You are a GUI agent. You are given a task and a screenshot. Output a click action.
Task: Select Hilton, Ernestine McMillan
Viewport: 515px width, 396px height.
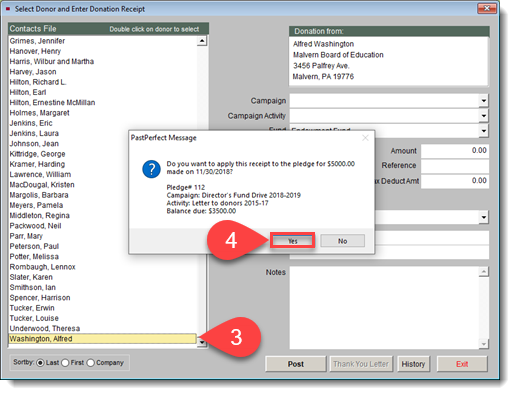(52, 103)
